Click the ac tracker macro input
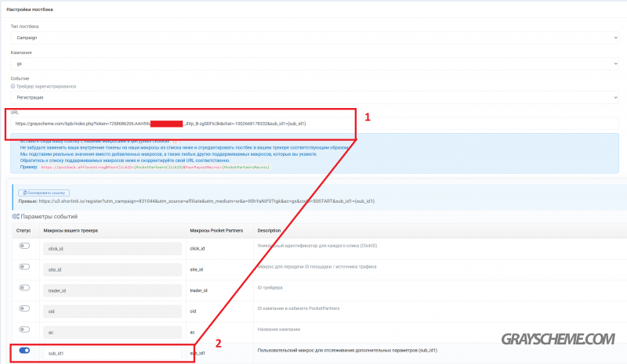 click(110, 332)
